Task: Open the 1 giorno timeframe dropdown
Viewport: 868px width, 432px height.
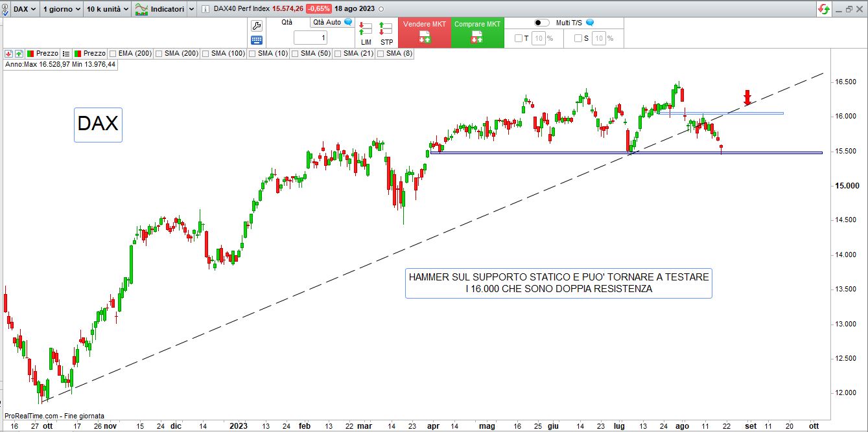Action: (62, 9)
